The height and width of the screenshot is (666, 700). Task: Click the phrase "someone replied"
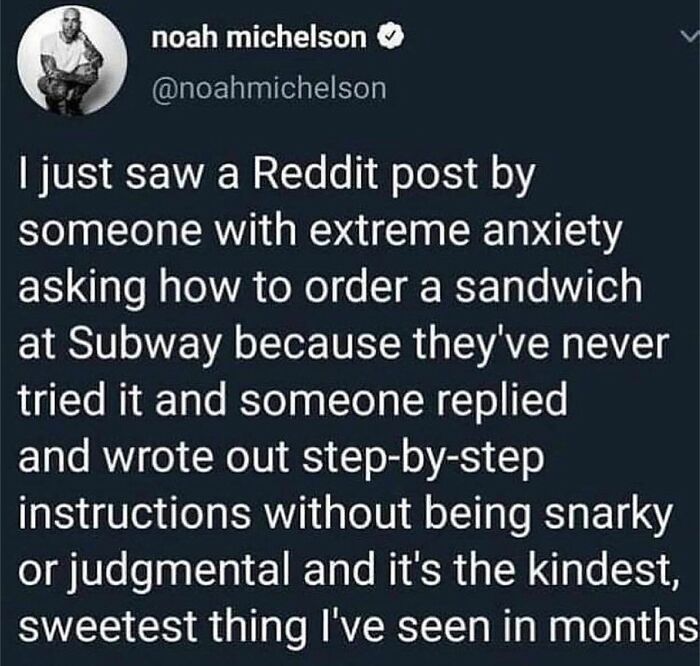[x=404, y=401]
